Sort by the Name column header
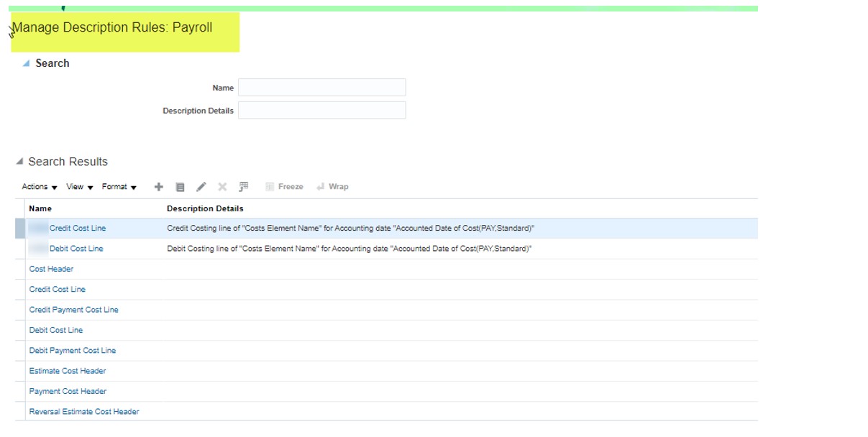 point(40,208)
